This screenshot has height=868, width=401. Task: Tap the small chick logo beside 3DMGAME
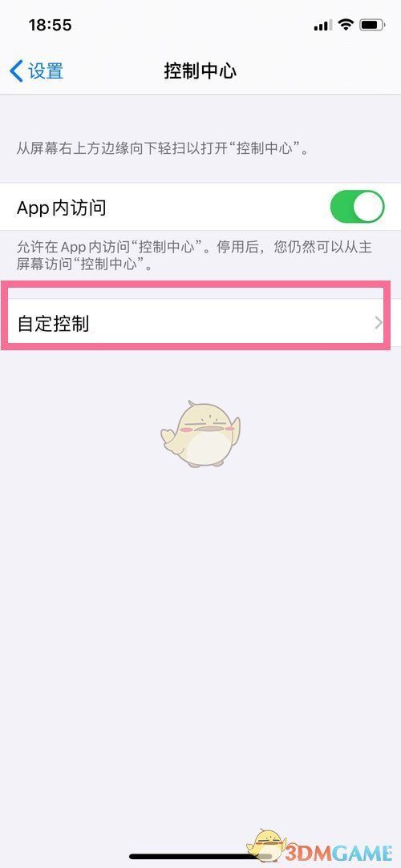(x=266, y=846)
